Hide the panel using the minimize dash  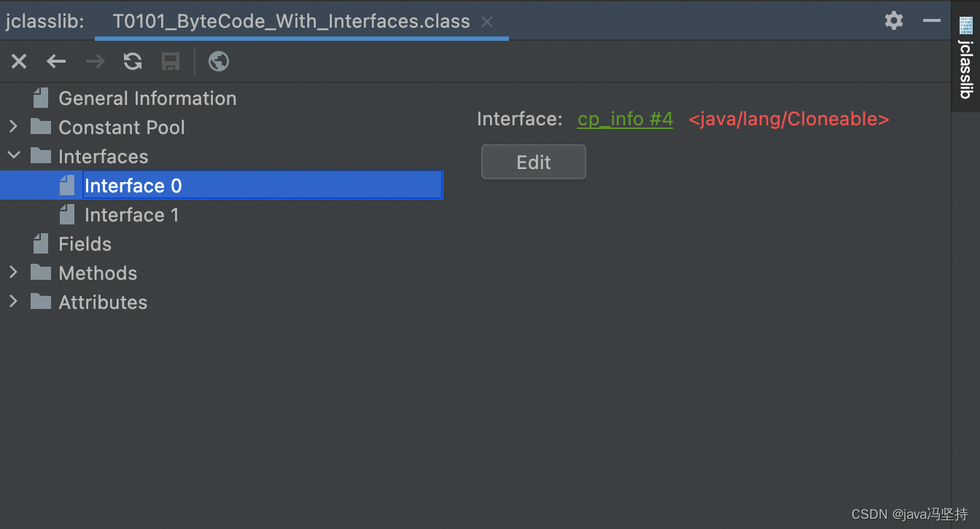[932, 20]
